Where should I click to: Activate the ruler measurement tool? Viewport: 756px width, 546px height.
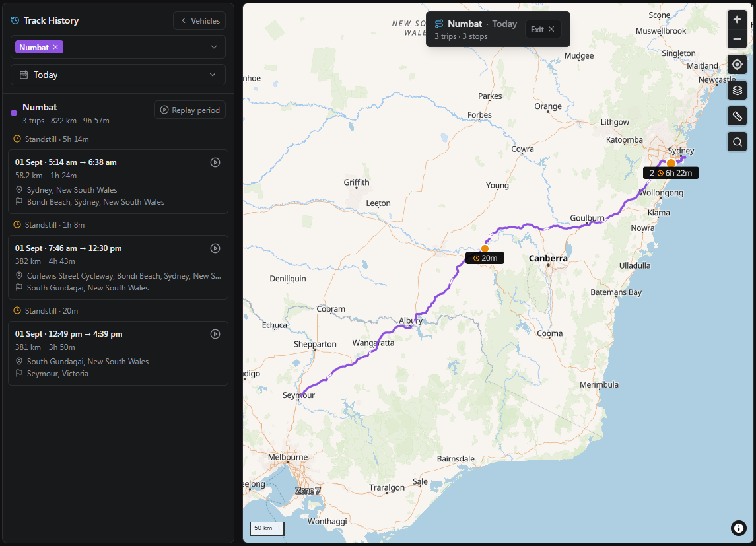[737, 116]
